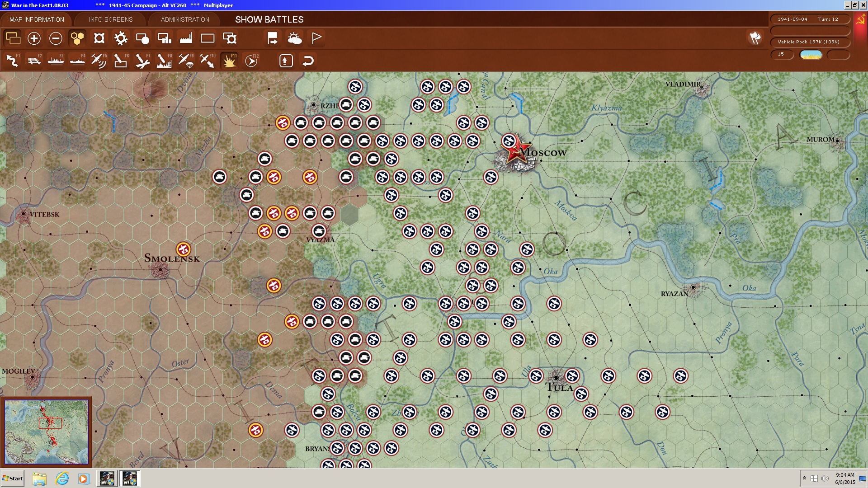Click the Tula city label
This screenshot has width=868, height=488.
click(x=559, y=387)
